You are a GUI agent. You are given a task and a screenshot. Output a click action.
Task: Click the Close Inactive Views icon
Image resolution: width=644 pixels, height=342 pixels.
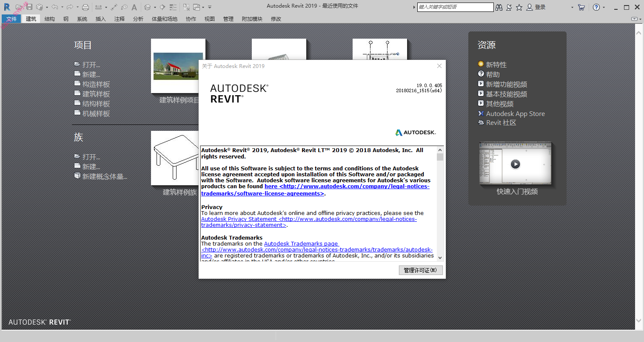[186, 7]
